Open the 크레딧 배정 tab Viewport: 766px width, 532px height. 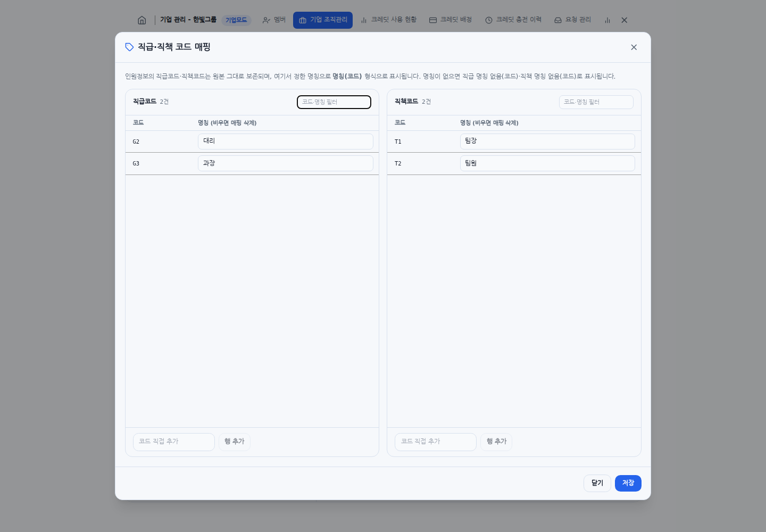pyautogui.click(x=451, y=20)
